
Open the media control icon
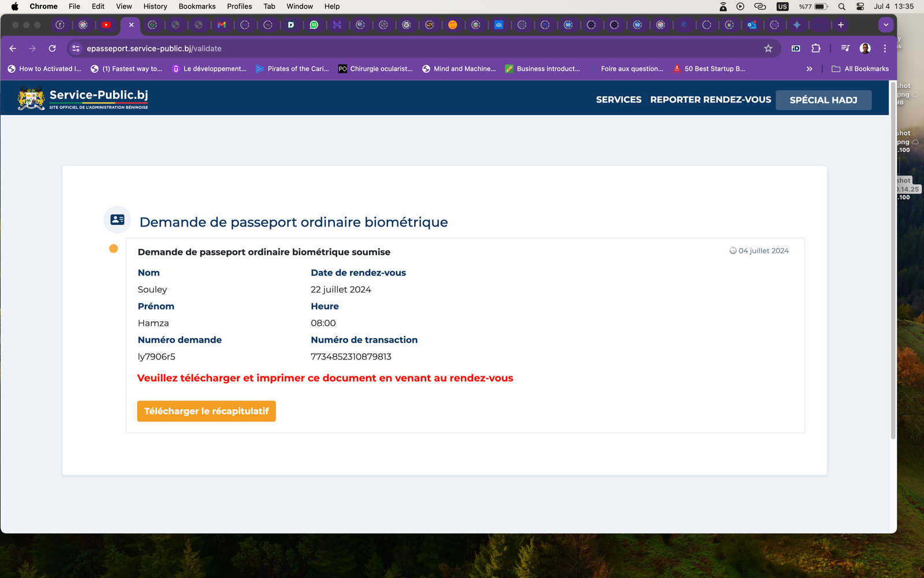tap(845, 49)
